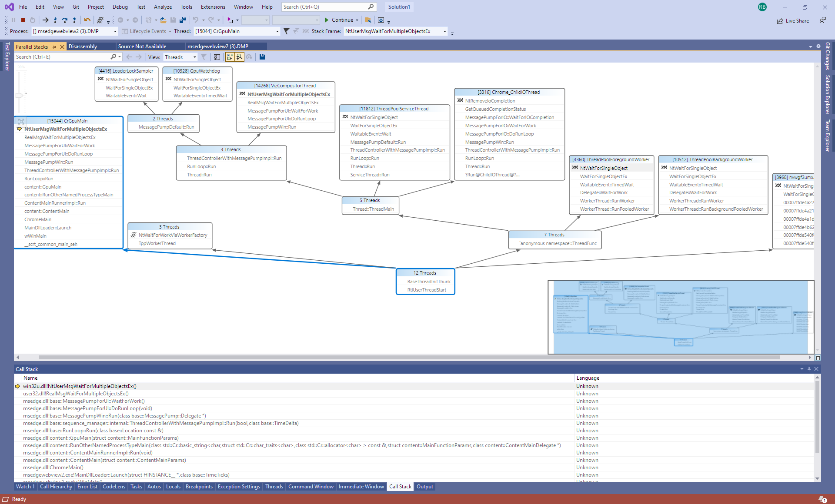Viewport: 835px width, 504px height.
Task: Click the save diagram icon in Parallel Stacks toolbar
Action: click(262, 57)
